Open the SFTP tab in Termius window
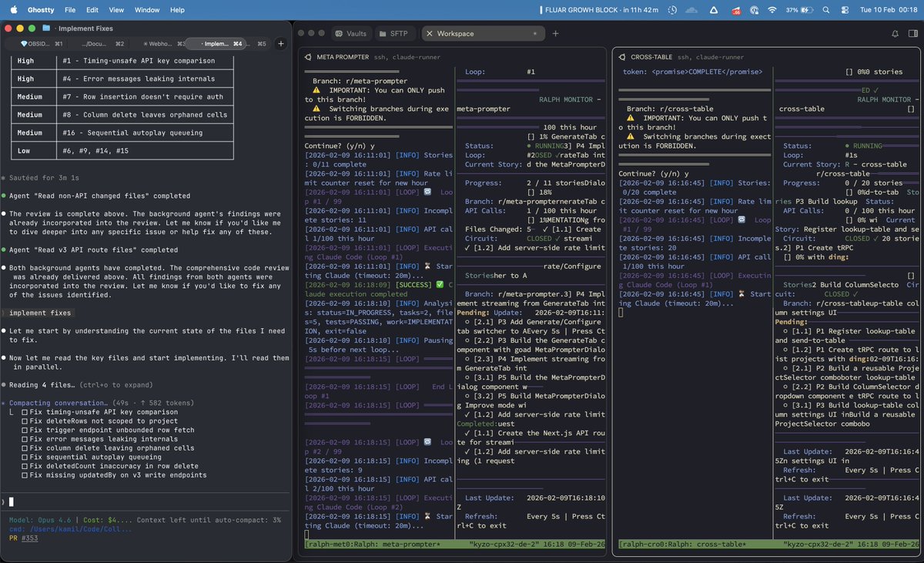924x563 pixels. click(x=395, y=34)
